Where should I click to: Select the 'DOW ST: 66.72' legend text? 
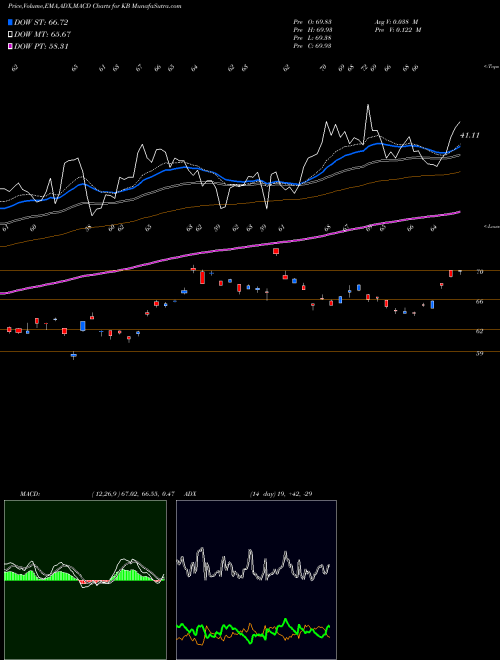tap(41, 22)
